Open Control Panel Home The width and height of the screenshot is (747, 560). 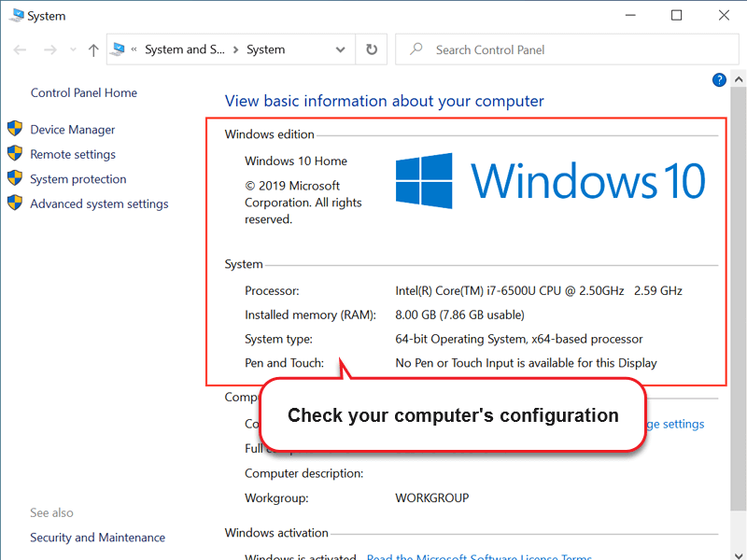coord(84,92)
